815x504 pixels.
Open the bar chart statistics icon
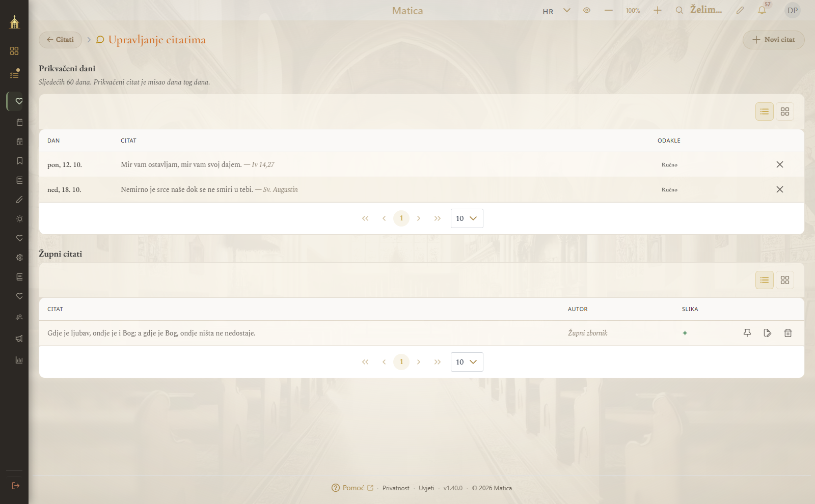tap(19, 360)
